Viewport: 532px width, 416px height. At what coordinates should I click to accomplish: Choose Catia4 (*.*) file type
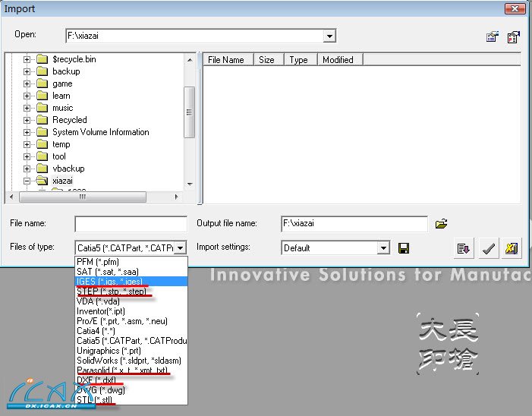tap(131, 331)
